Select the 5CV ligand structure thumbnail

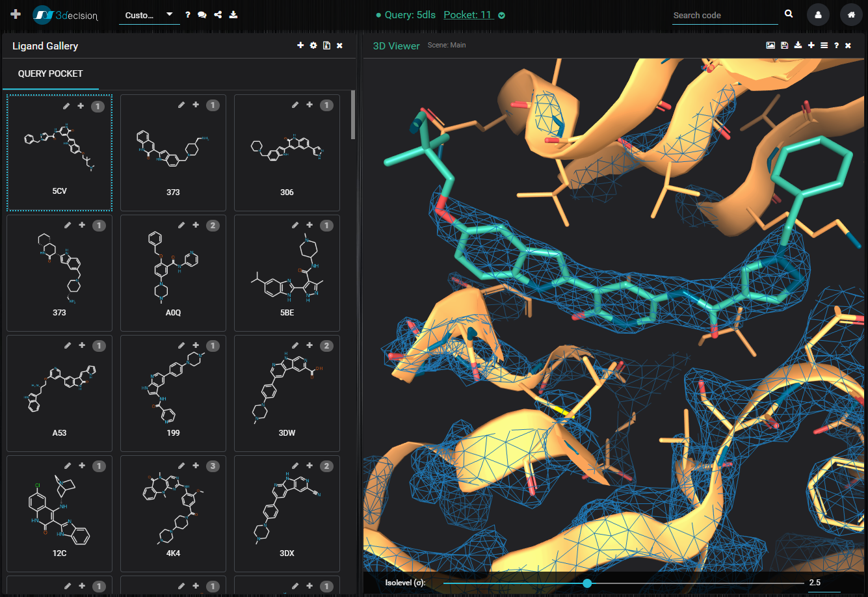[60, 150]
